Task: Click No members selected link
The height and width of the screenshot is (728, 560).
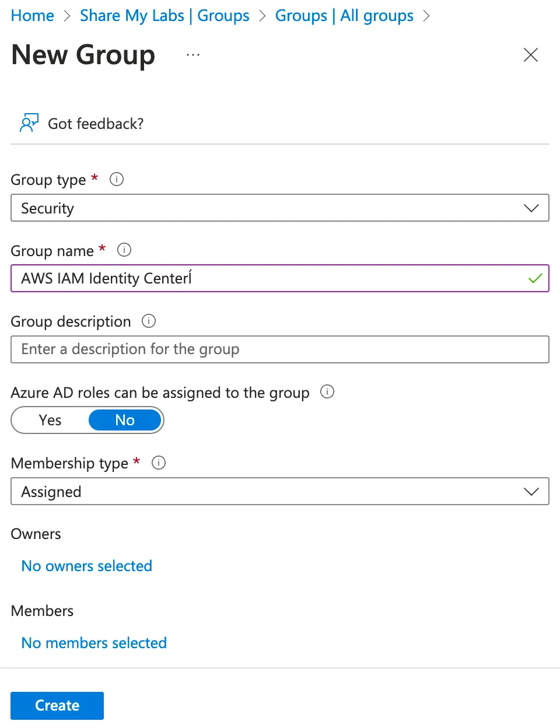Action: [x=94, y=643]
